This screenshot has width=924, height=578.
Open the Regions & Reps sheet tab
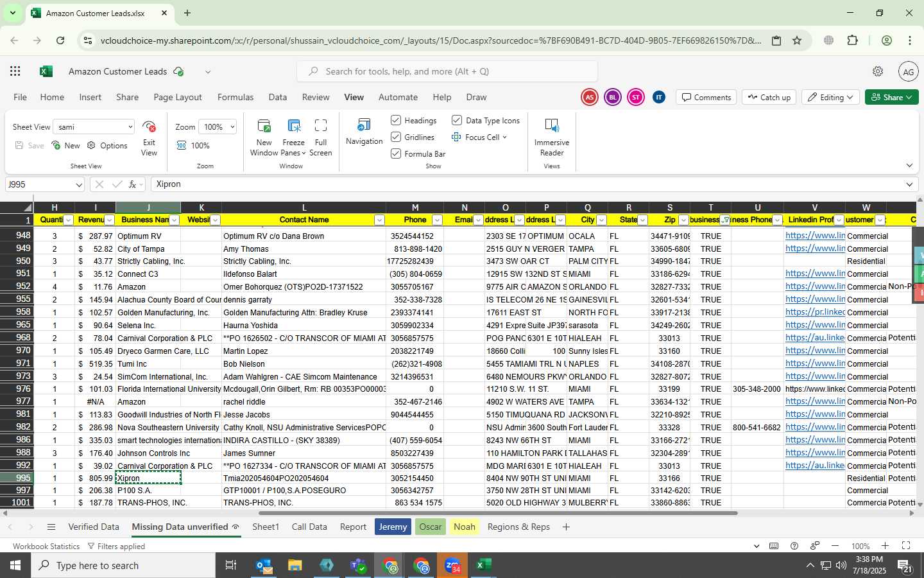click(x=518, y=527)
